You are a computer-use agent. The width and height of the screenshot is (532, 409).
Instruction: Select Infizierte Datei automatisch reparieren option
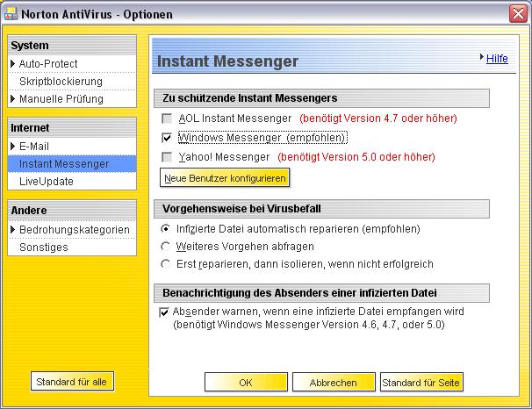click(165, 229)
